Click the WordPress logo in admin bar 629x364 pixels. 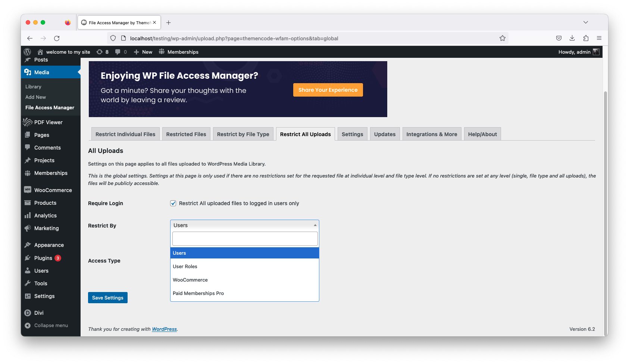click(27, 52)
